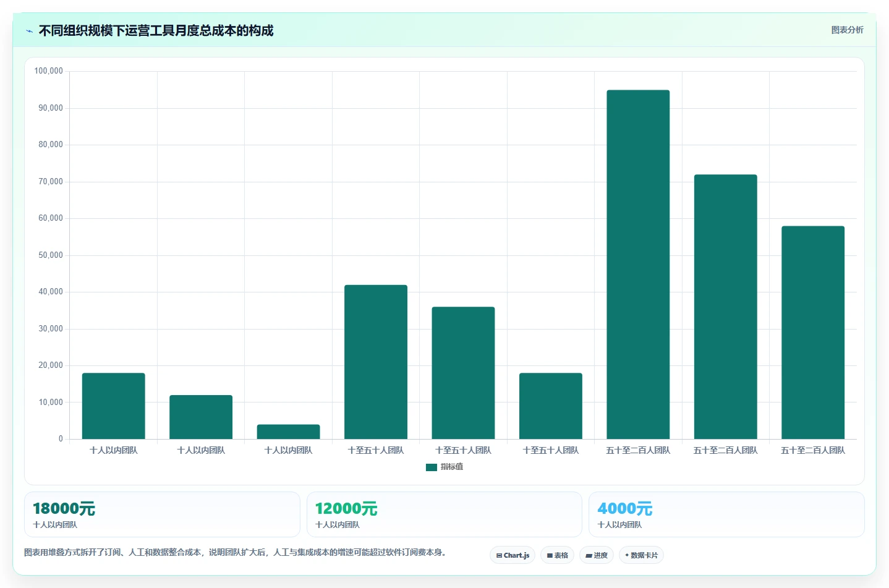Click the 70,000 y-axis label
The image size is (889, 588).
click(51, 182)
